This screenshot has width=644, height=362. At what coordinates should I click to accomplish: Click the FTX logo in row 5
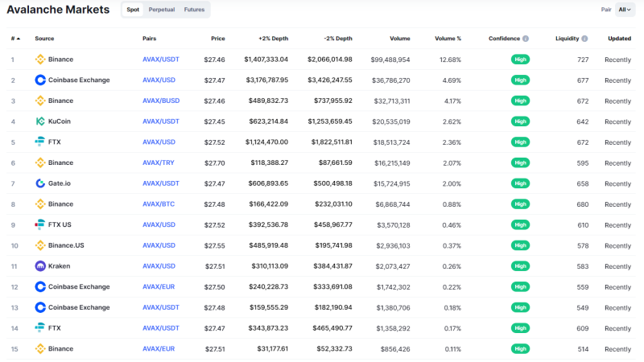click(39, 142)
